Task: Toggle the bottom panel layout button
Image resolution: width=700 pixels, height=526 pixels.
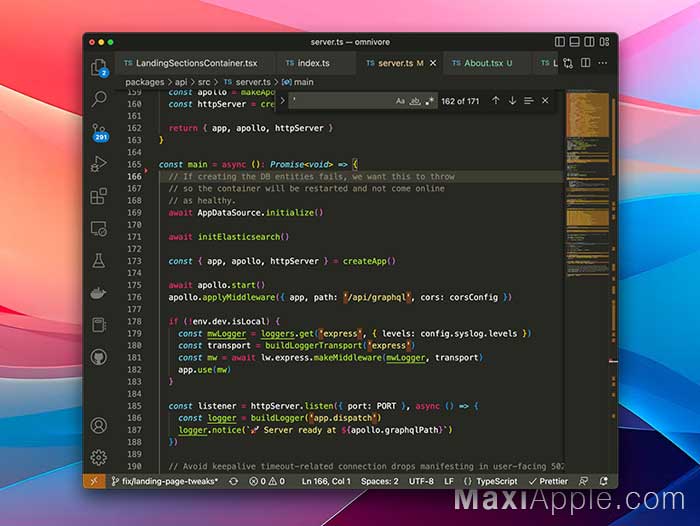Action: coord(575,42)
